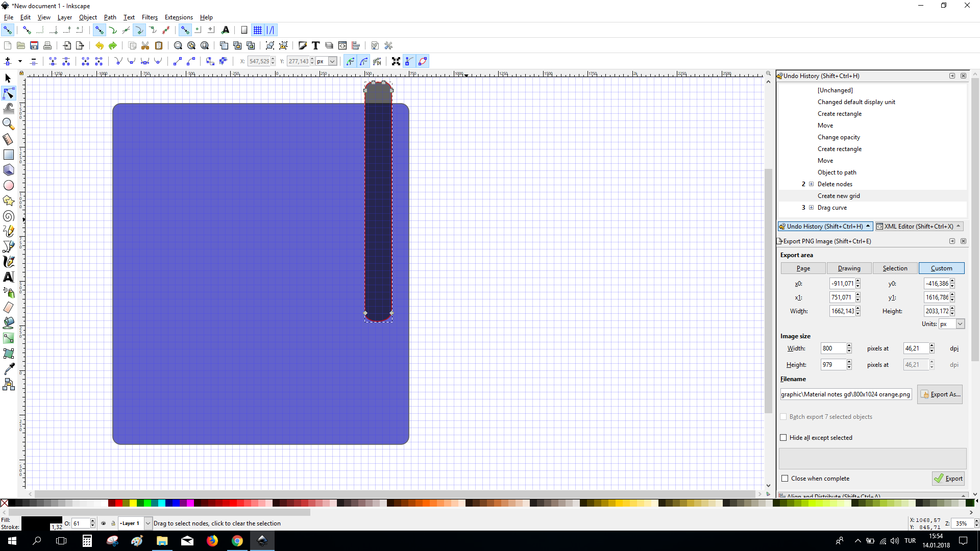Viewport: 980px width, 551px height.
Task: Select the Text tool in toolbox
Action: (x=8, y=277)
